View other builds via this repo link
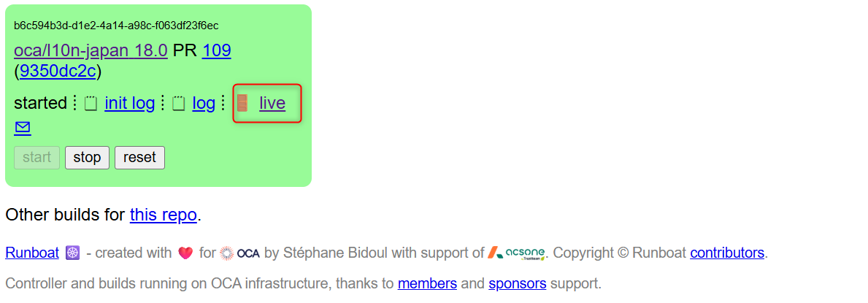Viewport: 868px width, 303px height. 164,215
